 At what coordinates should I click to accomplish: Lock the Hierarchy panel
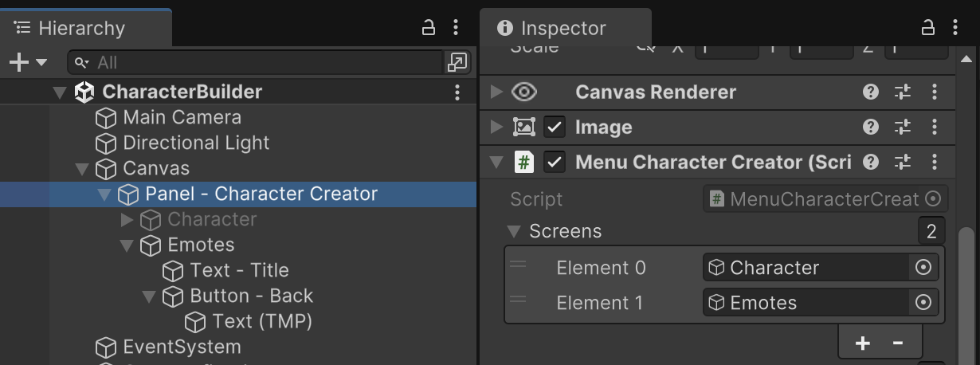pos(429,28)
